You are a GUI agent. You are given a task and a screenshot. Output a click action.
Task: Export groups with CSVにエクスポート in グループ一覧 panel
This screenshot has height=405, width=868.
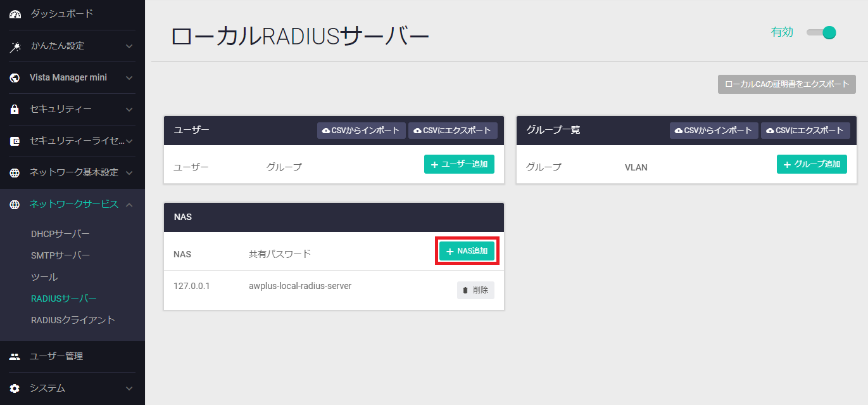[x=805, y=131]
